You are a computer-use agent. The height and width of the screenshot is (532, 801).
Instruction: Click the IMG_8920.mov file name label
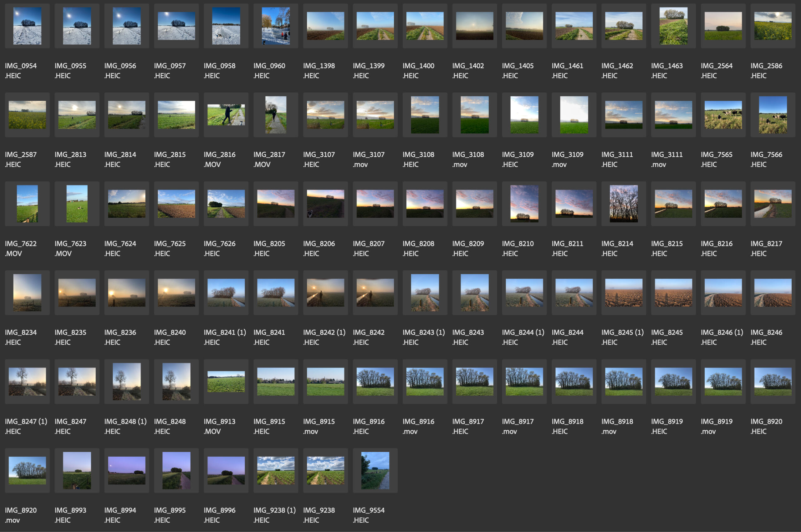(20, 515)
